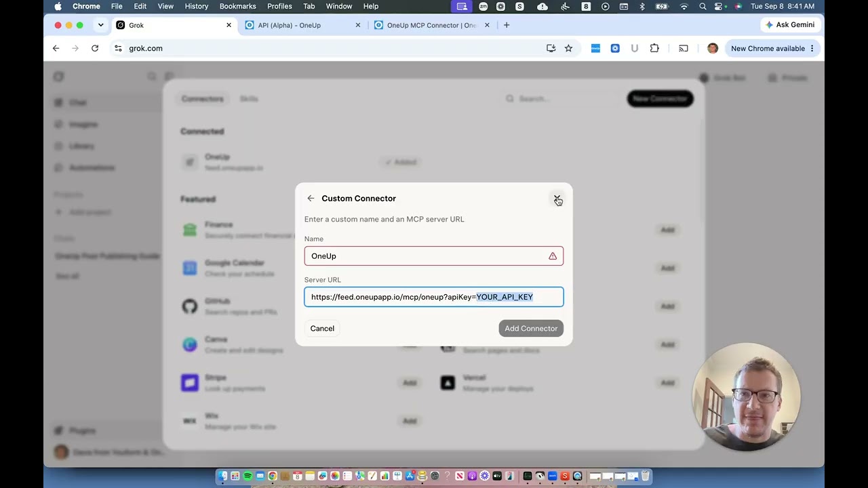
Task: Open the File menu
Action: [117, 6]
